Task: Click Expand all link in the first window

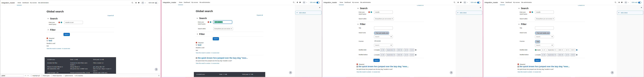Action: pyautogui.click(x=111, y=15)
